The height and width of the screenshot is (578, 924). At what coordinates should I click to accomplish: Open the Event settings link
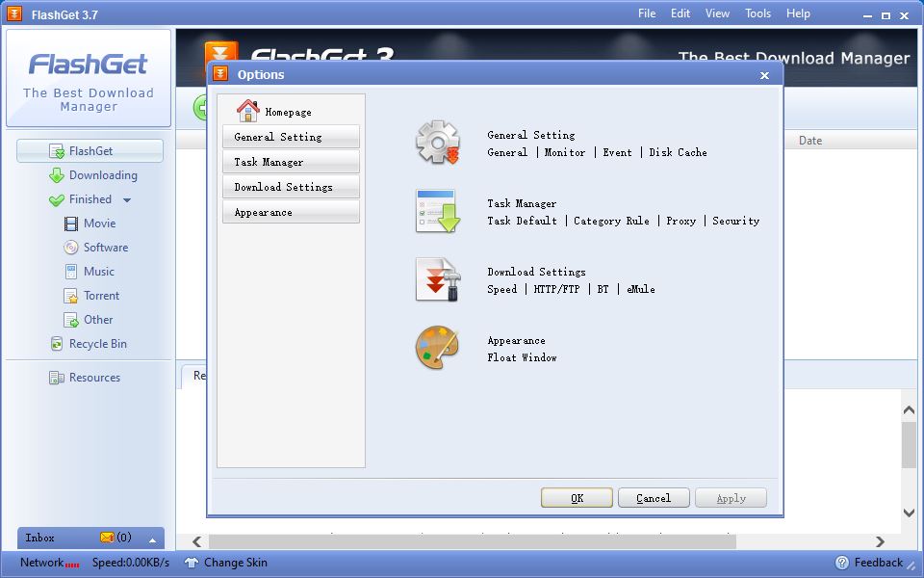click(x=617, y=153)
